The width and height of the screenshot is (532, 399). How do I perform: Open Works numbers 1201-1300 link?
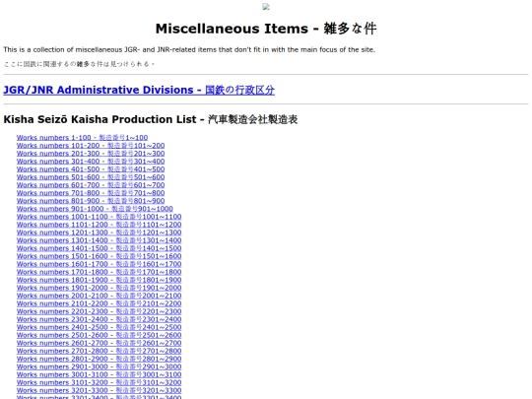(x=100, y=233)
